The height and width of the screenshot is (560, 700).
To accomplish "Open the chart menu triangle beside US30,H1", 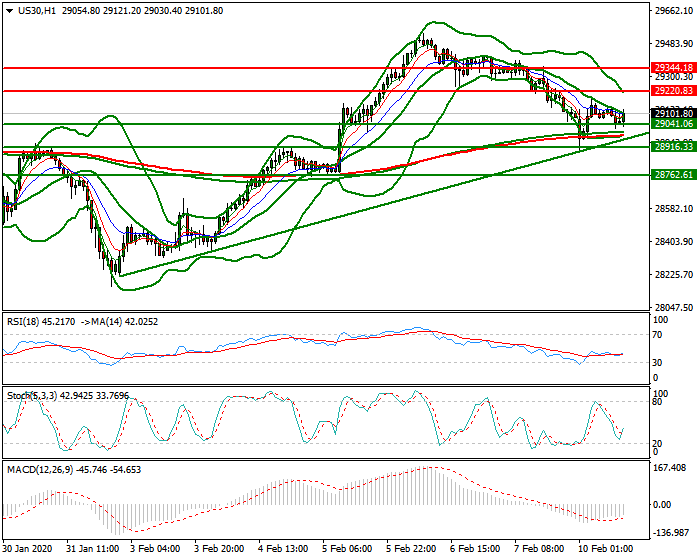I will tap(10, 11).
